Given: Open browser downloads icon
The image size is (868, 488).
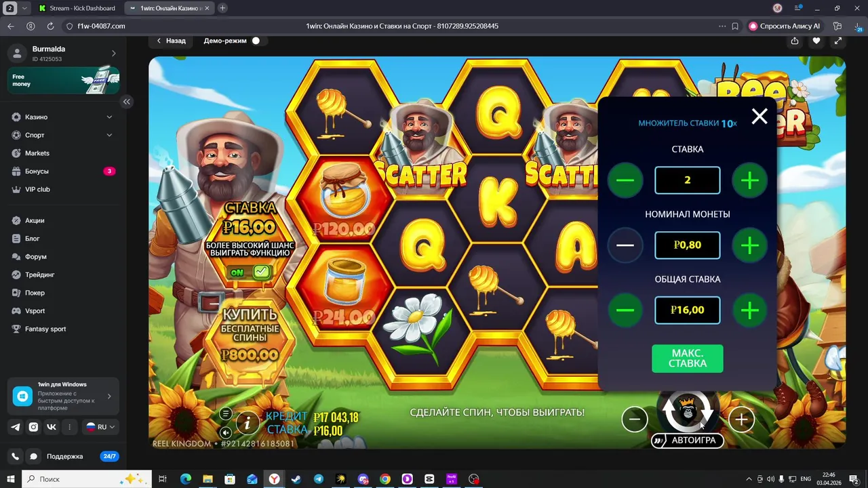Looking at the screenshot, I should pyautogui.click(x=857, y=26).
